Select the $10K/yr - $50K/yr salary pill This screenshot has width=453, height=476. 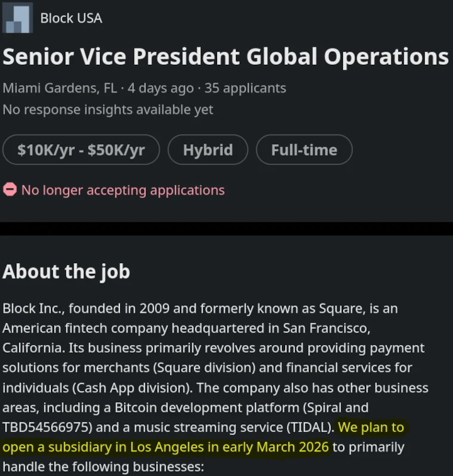click(x=81, y=150)
